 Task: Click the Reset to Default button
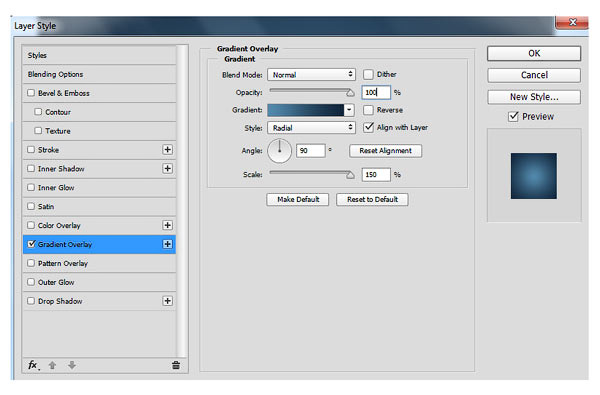pos(372,199)
